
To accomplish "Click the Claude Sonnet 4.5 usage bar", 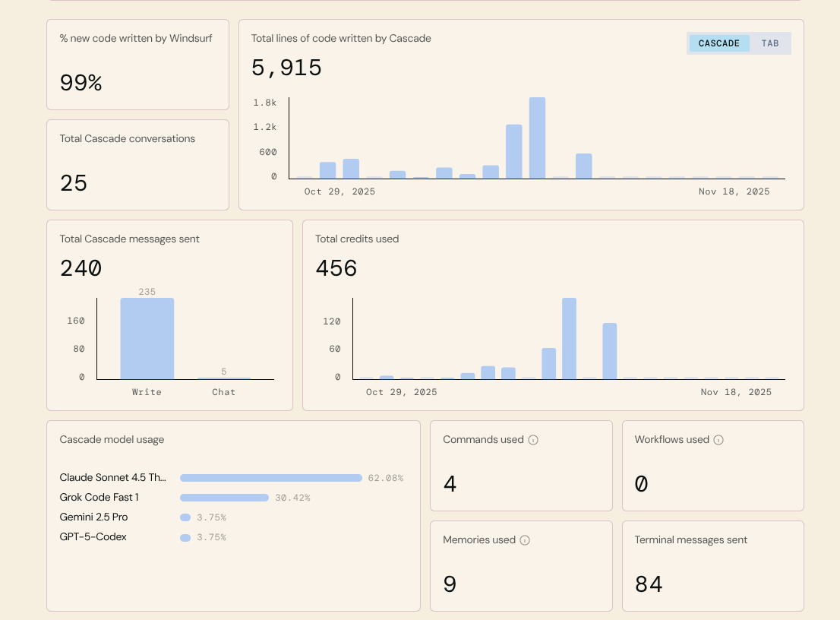I will point(270,478).
